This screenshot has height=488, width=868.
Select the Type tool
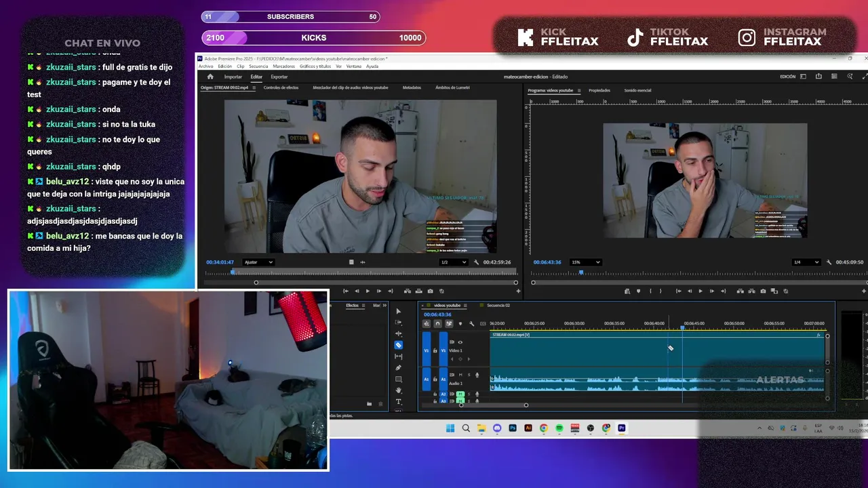399,402
